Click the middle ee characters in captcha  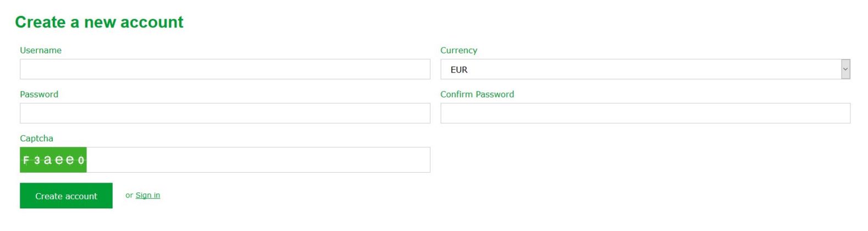pyautogui.click(x=64, y=160)
